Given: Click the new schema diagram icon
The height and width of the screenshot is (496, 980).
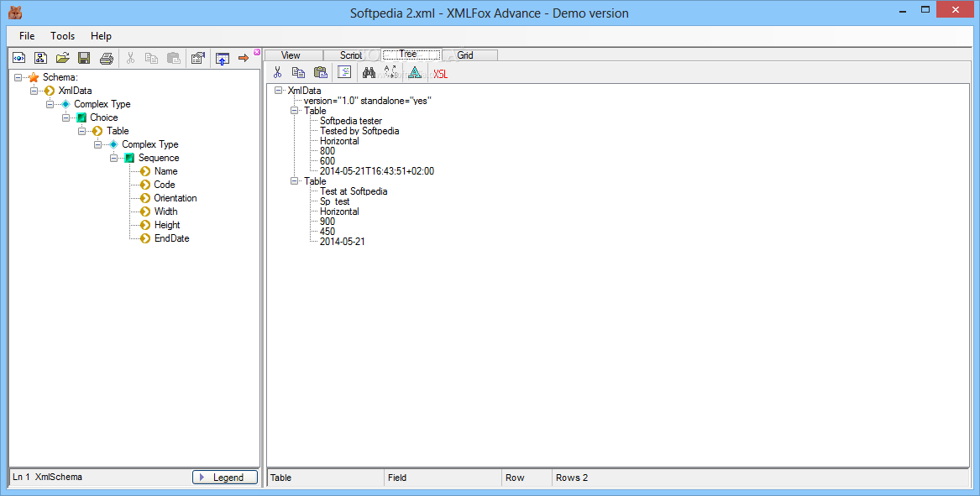Looking at the screenshot, I should [x=40, y=58].
